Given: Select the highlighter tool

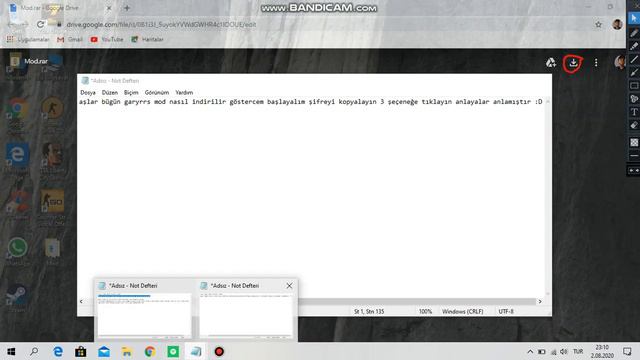Looking at the screenshot, I should 634,46.
